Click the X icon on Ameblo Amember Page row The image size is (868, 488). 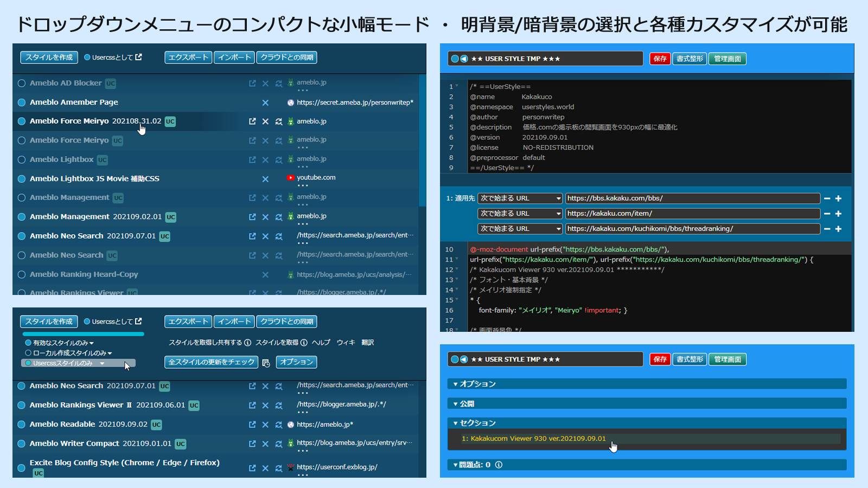(x=265, y=102)
